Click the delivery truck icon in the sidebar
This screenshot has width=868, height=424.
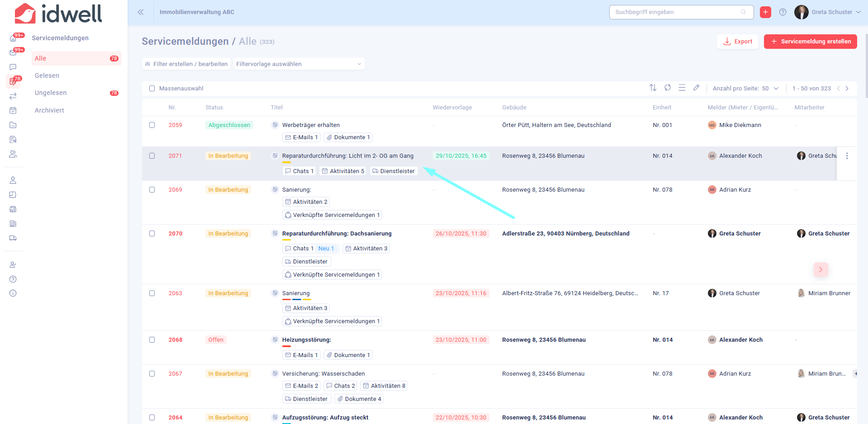pos(13,238)
